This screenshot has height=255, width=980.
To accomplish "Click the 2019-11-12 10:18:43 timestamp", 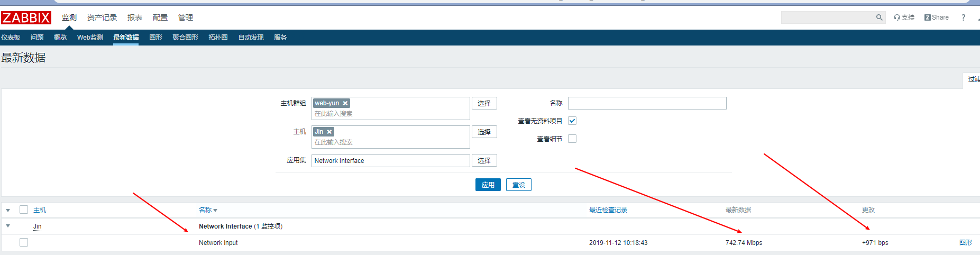I will 618,243.
